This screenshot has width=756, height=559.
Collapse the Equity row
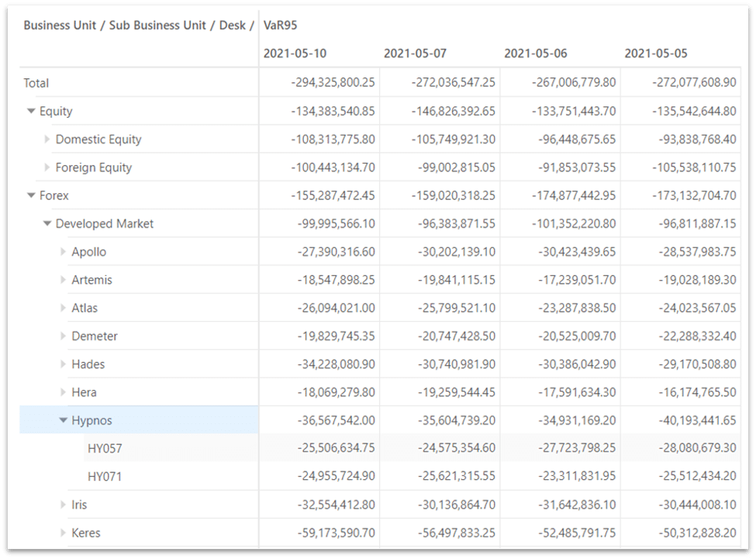click(32, 112)
